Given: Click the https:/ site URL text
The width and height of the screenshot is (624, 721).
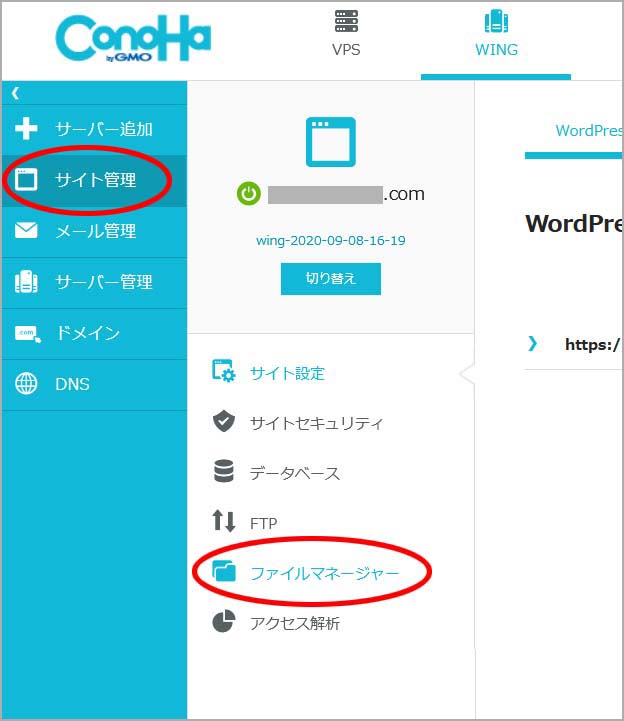Looking at the screenshot, I should 593,344.
